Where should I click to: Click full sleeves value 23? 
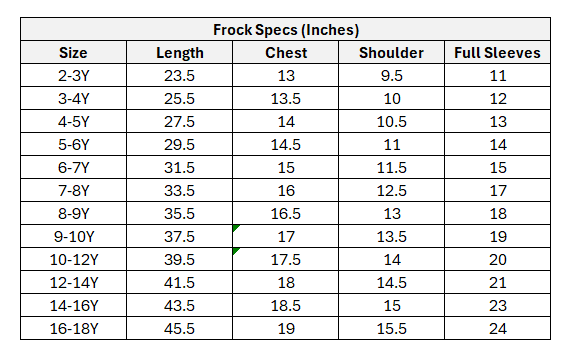pos(497,305)
